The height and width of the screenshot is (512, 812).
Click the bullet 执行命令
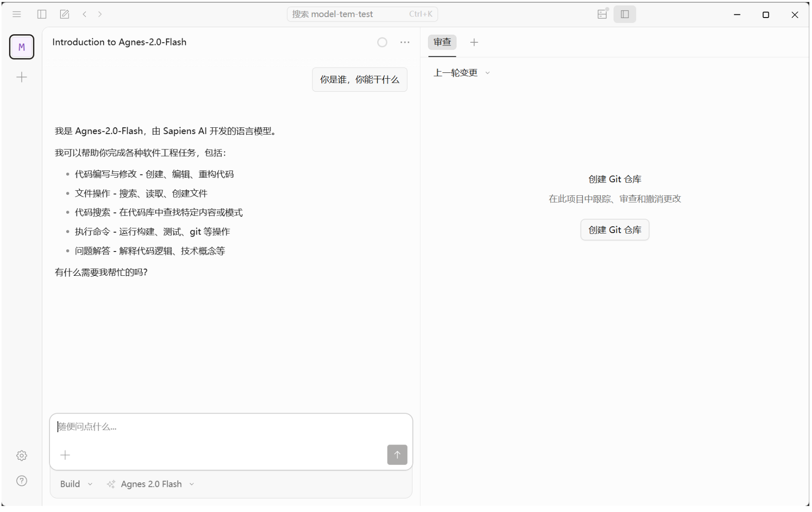point(152,232)
